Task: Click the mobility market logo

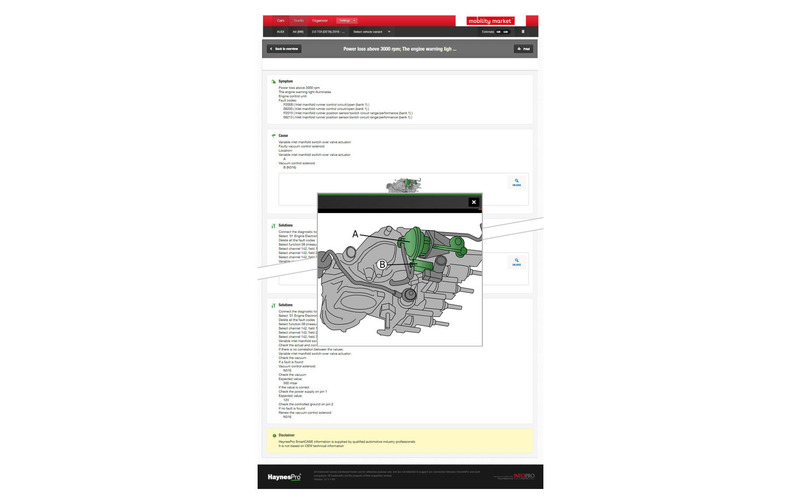Action: click(x=490, y=21)
